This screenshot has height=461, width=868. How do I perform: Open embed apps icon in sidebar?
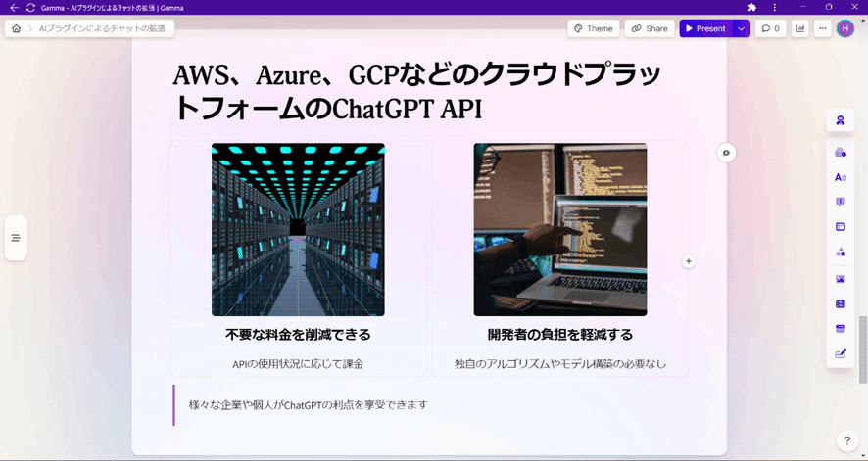840,329
